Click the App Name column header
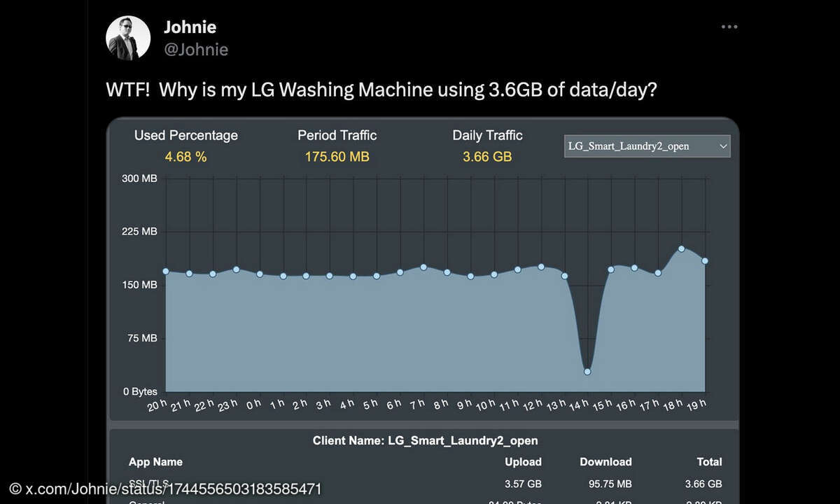The width and height of the screenshot is (840, 504). (155, 462)
